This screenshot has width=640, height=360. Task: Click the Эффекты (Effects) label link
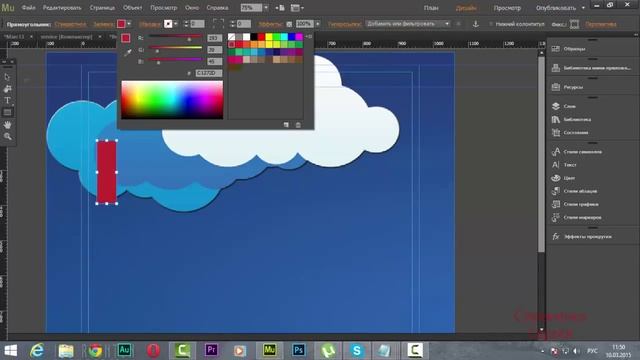pyautogui.click(x=270, y=24)
